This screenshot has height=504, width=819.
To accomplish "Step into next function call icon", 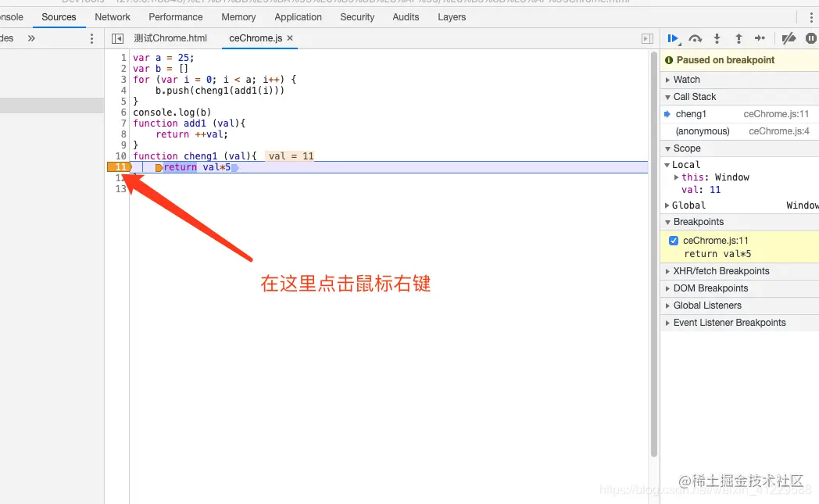I will (717, 38).
